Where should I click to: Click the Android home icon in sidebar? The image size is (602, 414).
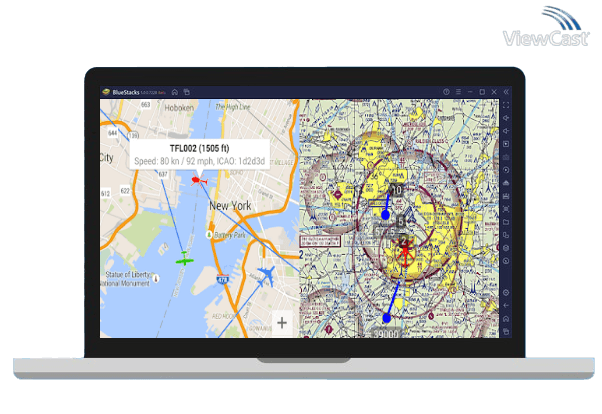point(506,319)
